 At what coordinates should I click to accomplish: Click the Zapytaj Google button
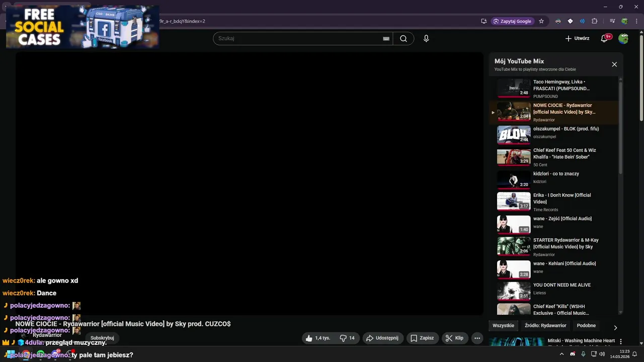[512, 21]
